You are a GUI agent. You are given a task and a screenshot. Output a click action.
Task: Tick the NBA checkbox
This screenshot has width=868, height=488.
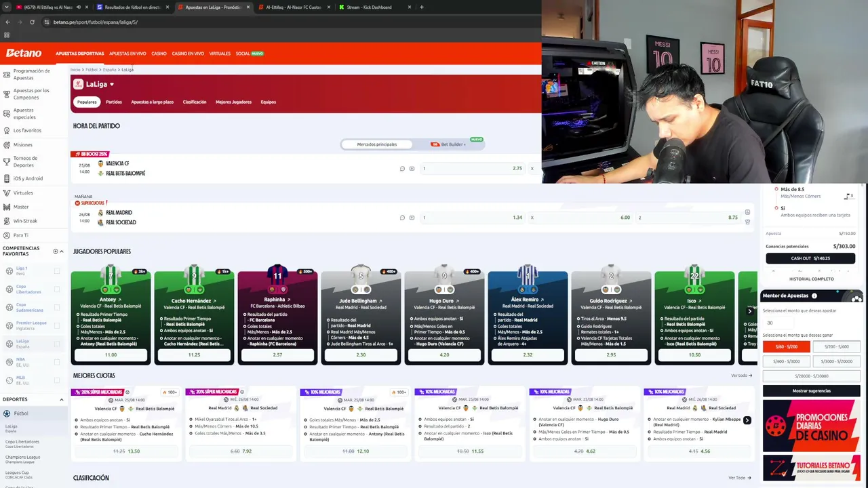pos(57,362)
